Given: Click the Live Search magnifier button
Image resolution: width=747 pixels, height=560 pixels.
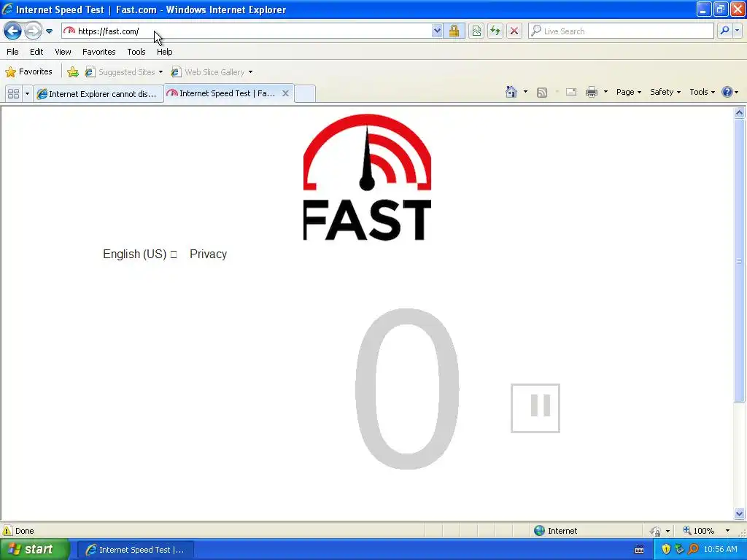Looking at the screenshot, I should (724, 31).
